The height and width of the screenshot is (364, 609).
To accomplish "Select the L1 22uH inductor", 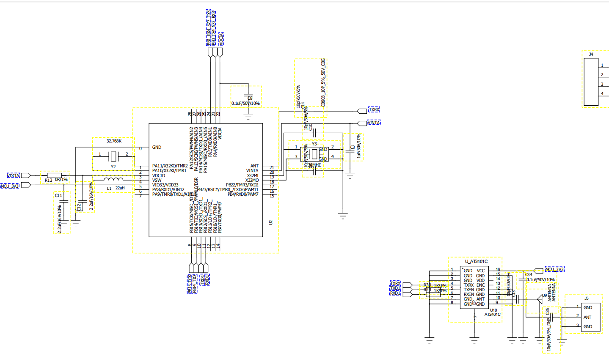I will [113, 180].
